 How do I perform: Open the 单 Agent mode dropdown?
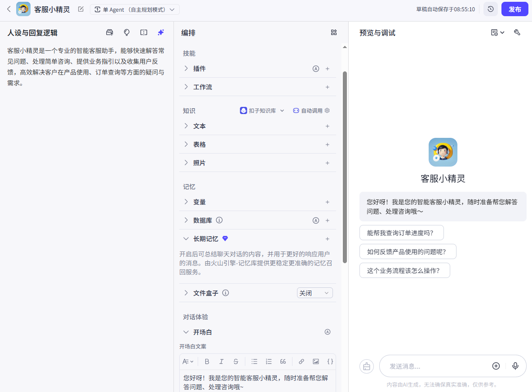pos(135,9)
